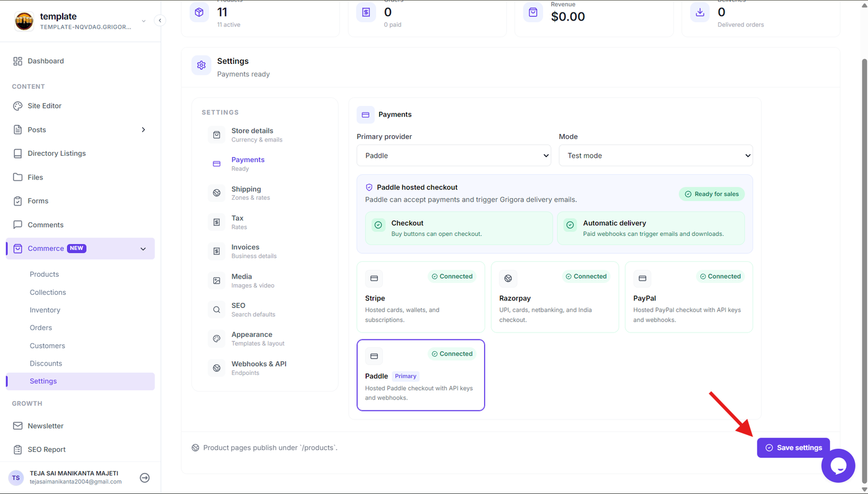Select the Razorpay provider card
Viewport: 868px width, 494px height.
tap(555, 297)
